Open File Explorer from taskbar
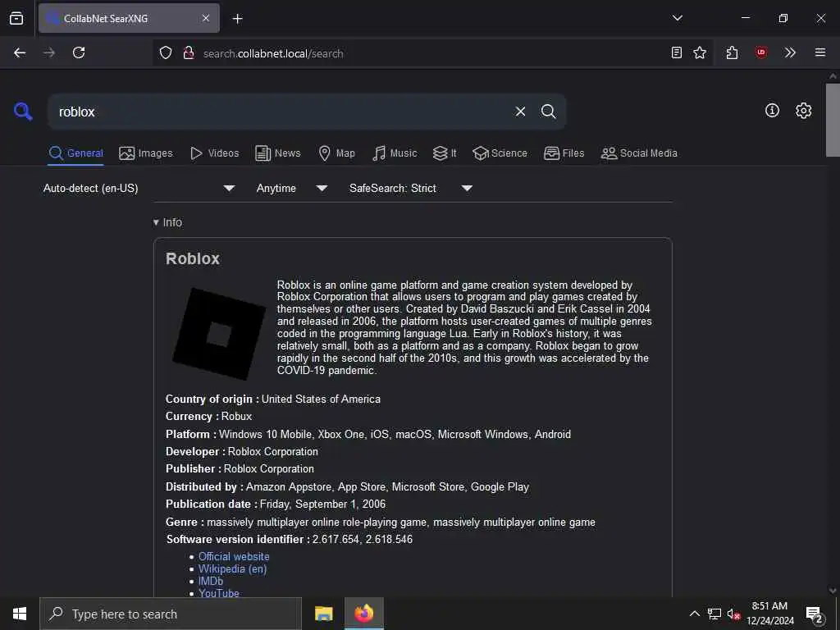Screen dimensions: 840x630 pyautogui.click(x=323, y=614)
